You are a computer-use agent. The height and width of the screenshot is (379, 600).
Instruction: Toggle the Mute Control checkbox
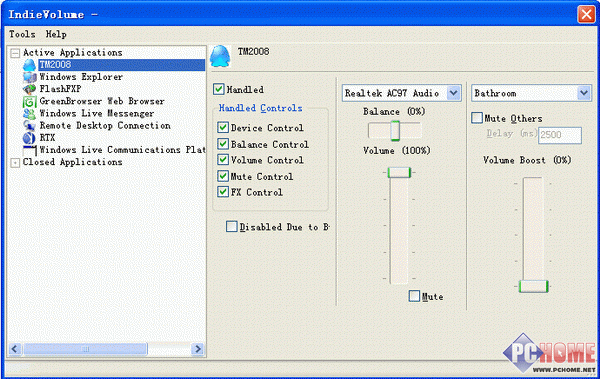point(223,176)
